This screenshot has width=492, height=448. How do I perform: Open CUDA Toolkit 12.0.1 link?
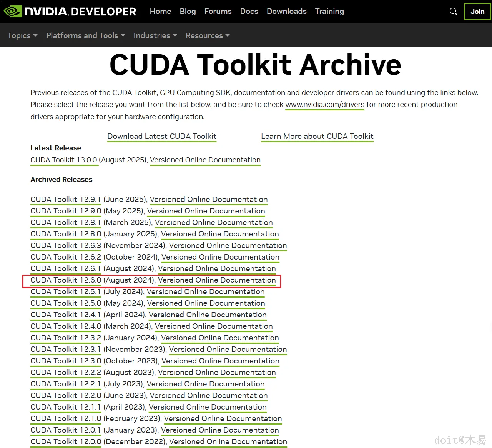pyautogui.click(x=66, y=430)
